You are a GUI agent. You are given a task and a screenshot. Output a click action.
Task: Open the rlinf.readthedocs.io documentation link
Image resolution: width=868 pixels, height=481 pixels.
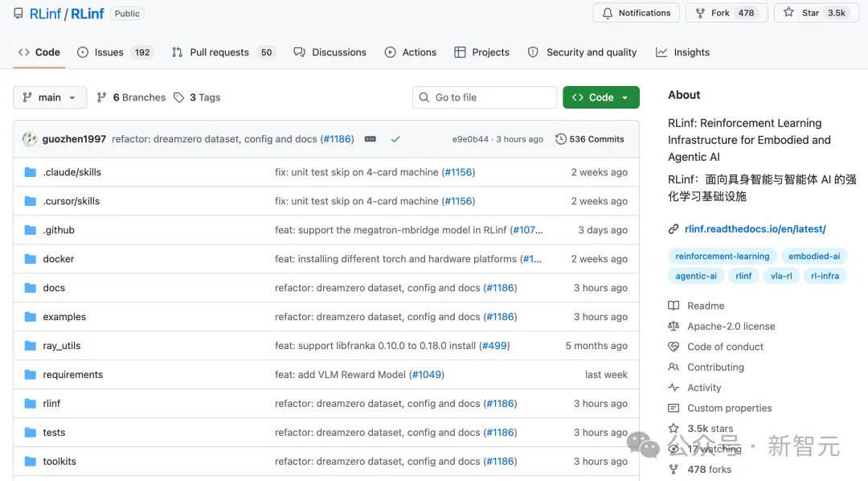[755, 229]
